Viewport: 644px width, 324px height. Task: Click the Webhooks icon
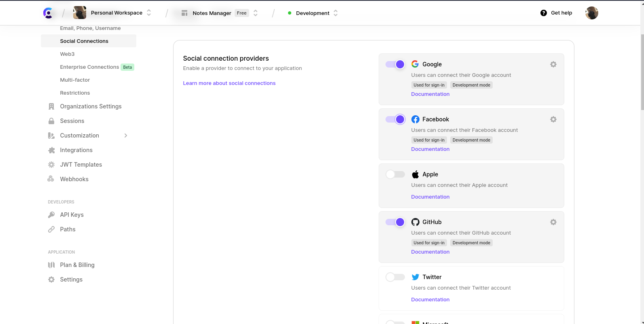[x=51, y=179]
